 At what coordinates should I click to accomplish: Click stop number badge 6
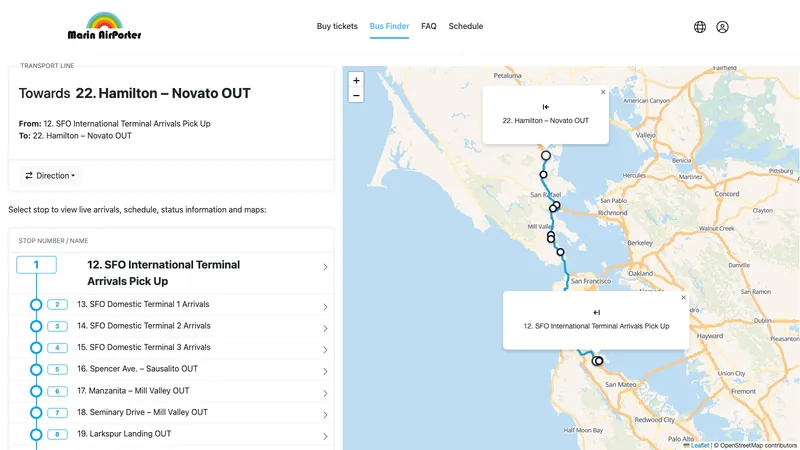[x=57, y=391]
